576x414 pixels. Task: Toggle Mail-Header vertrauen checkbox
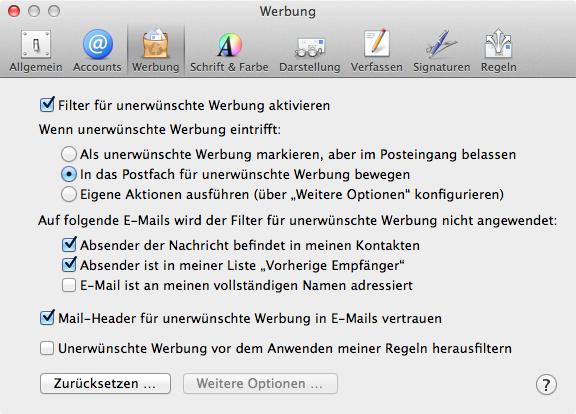(x=47, y=317)
